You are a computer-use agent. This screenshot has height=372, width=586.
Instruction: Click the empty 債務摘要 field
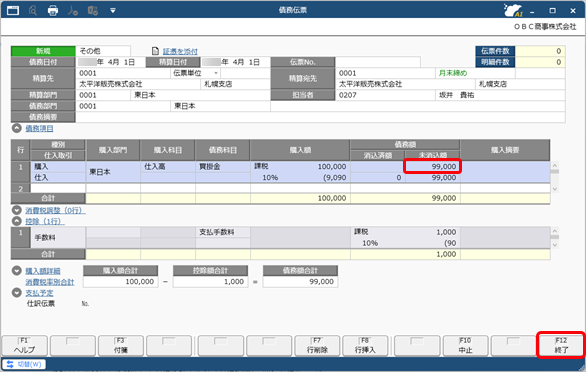tap(320, 117)
